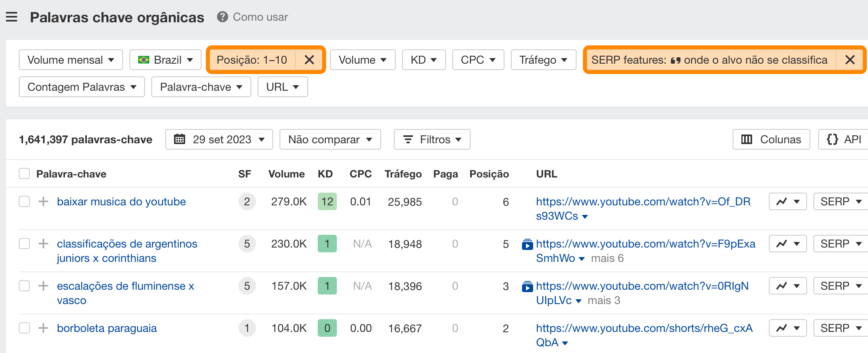Remove the Posição: 1–10 filter
The image size is (868, 353).
[x=309, y=60]
